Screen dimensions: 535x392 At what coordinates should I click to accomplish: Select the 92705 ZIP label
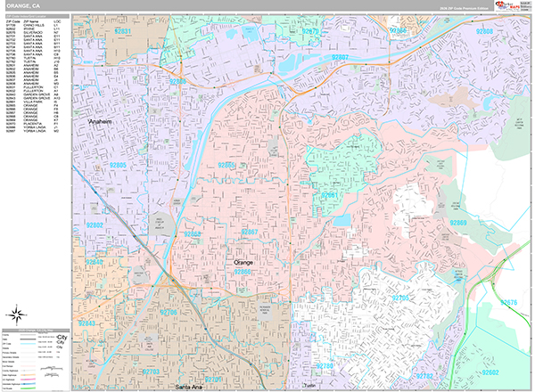[x=399, y=298]
